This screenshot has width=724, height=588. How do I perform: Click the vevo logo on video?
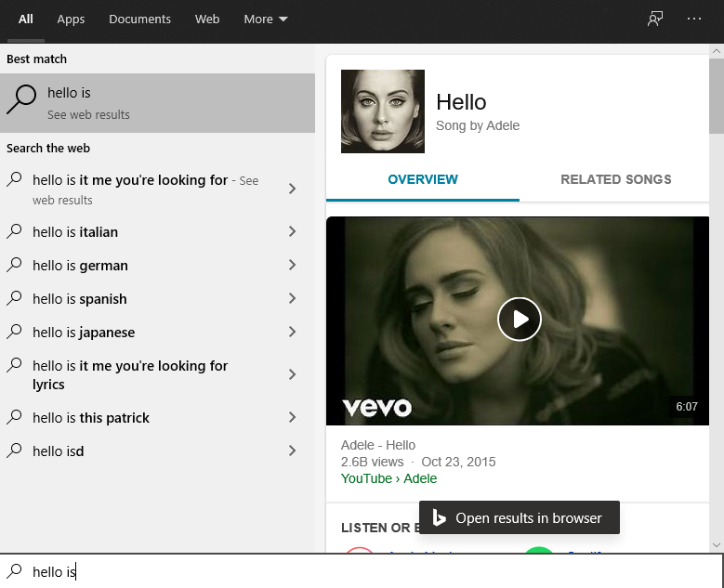tap(376, 407)
